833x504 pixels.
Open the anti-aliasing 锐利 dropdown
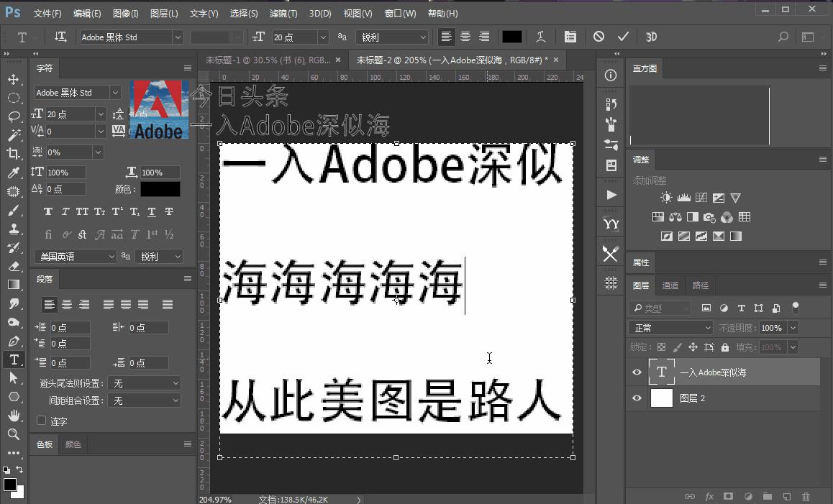click(392, 37)
